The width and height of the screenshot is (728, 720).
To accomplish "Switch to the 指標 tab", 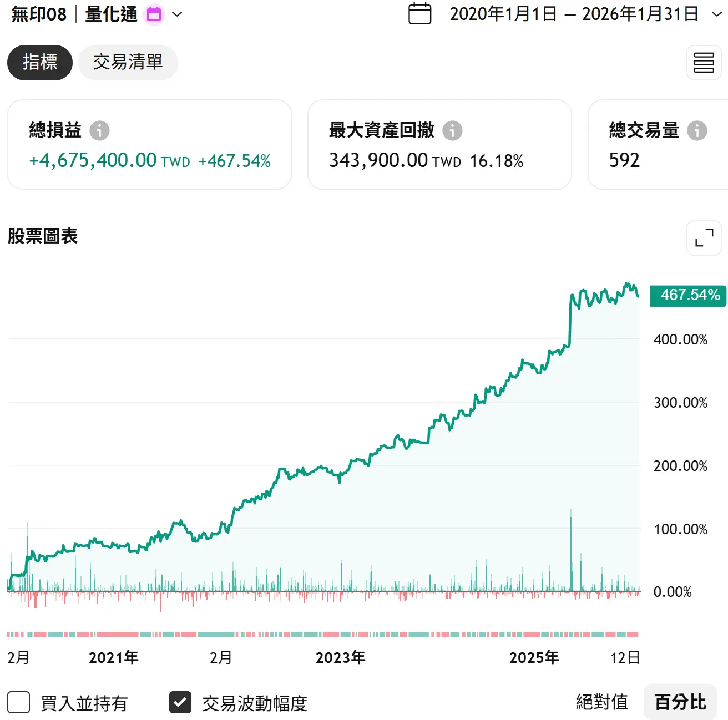I will point(40,63).
